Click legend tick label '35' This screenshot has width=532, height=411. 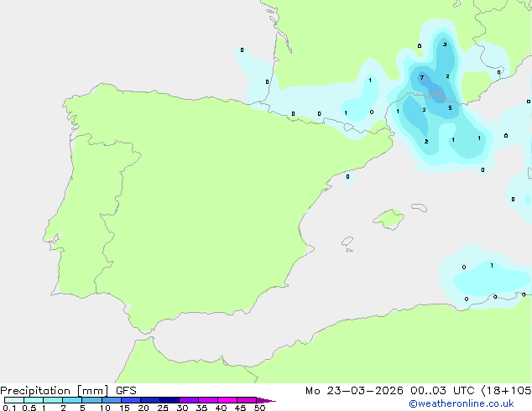coord(201,408)
